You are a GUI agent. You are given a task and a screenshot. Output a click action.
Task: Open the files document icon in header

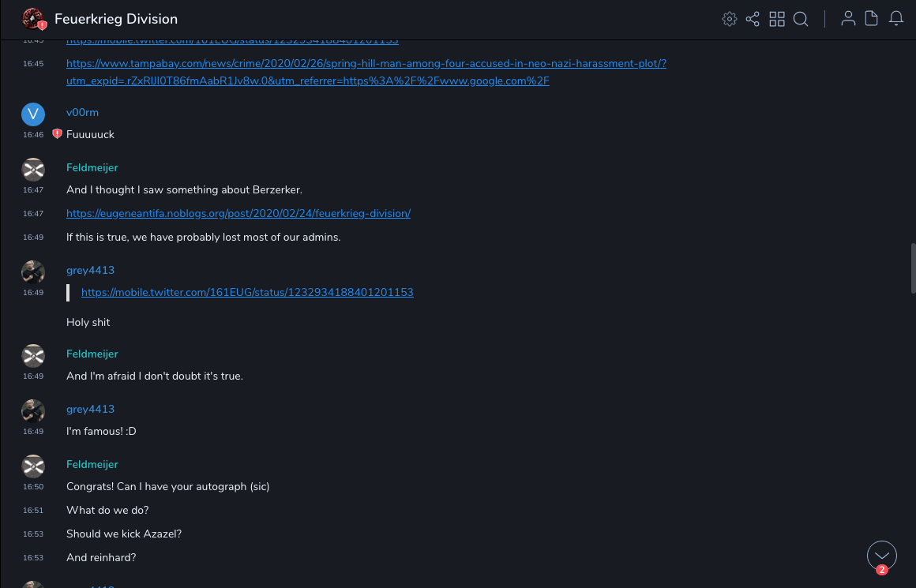pyautogui.click(x=872, y=19)
